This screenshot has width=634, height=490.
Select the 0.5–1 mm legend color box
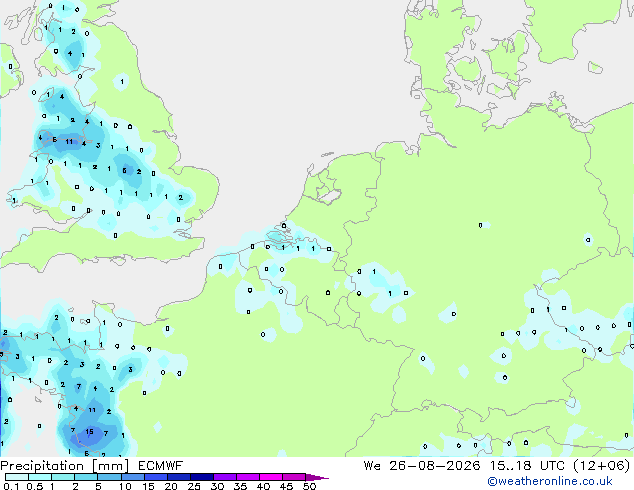point(40,477)
